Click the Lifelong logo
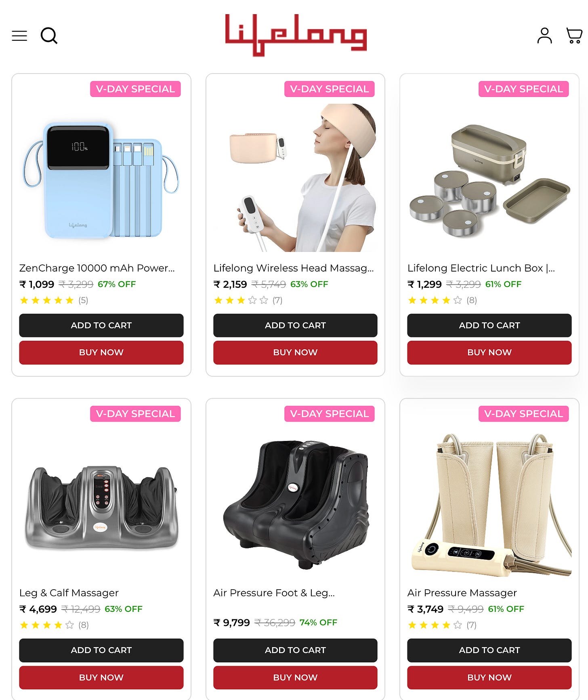This screenshot has height=700, width=588. pos(296,35)
